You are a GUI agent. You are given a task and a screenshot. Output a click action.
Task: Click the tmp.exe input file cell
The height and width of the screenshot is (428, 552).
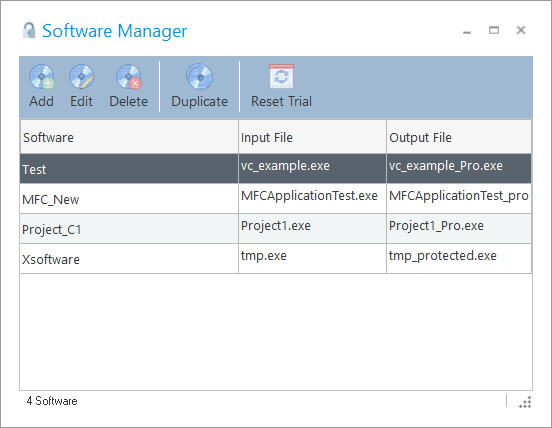pyautogui.click(x=312, y=259)
